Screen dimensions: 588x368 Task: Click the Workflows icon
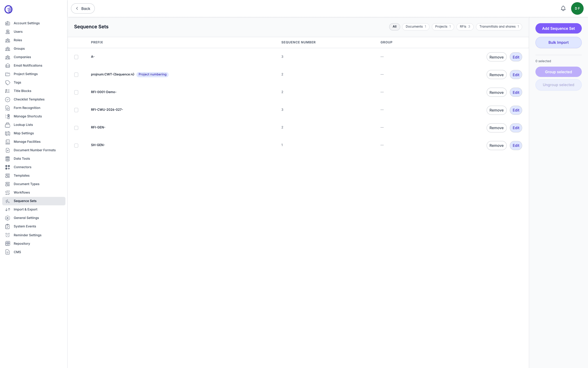click(8, 192)
